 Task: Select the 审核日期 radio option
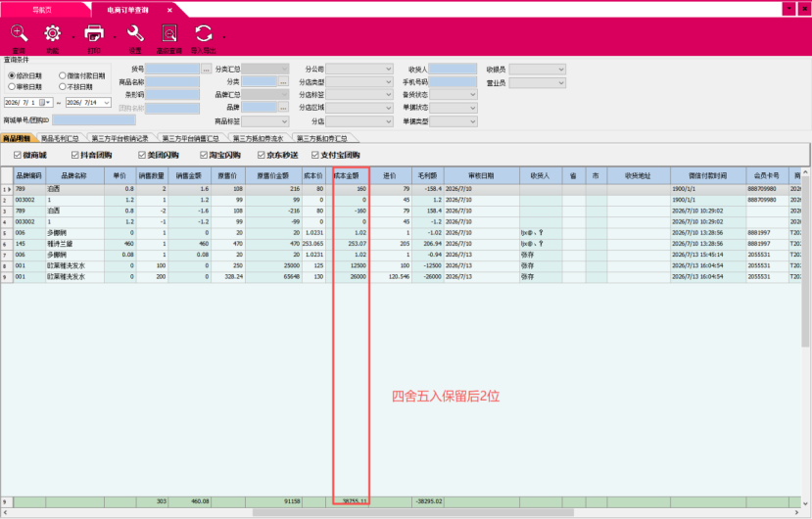click(x=12, y=86)
